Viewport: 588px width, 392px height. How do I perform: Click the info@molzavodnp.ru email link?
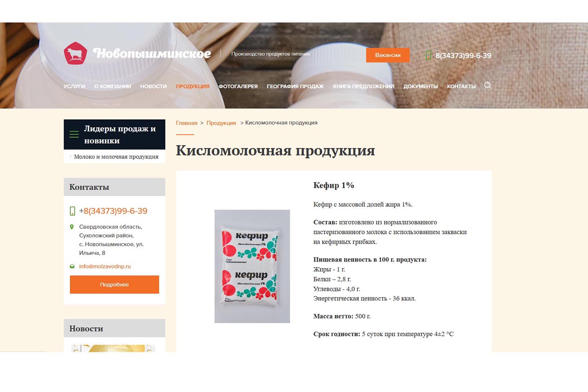[x=105, y=266]
